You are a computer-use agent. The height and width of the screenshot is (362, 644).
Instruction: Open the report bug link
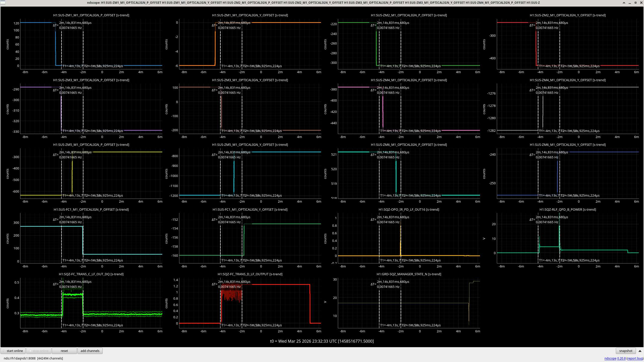click(x=635, y=358)
